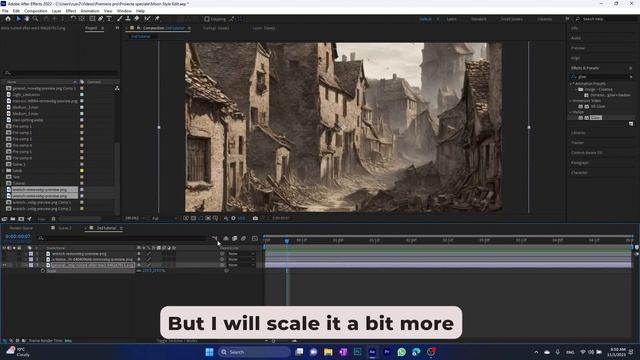Click the Home icon in the toolbar
Image resolution: width=640 pixels, height=360 pixels.
point(8,19)
